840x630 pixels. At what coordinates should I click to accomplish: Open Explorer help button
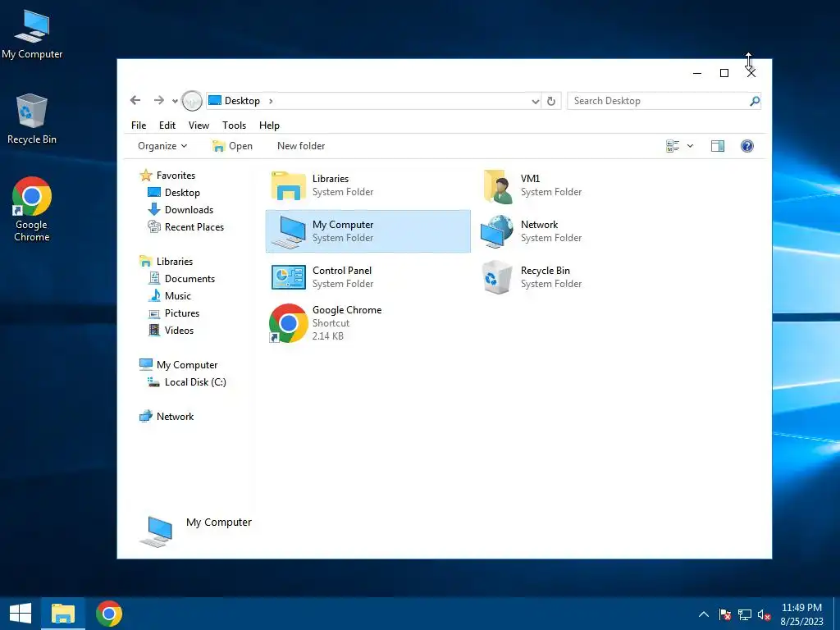(746, 146)
